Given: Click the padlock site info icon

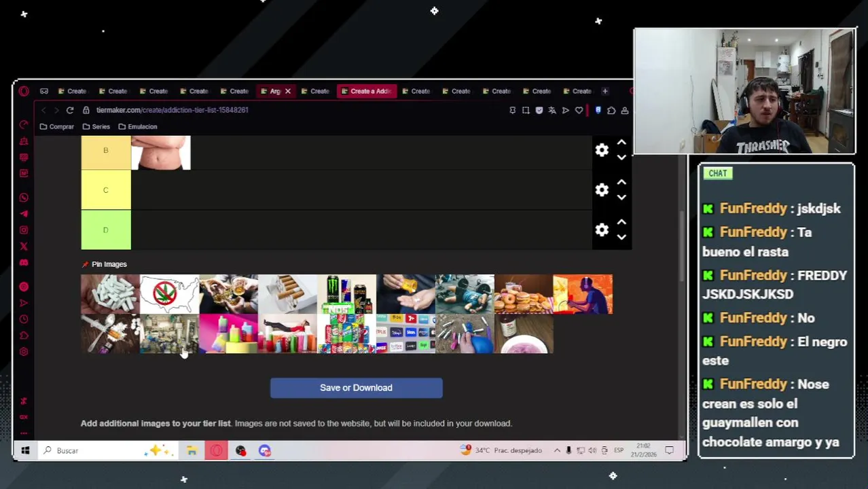Looking at the screenshot, I should (86, 110).
